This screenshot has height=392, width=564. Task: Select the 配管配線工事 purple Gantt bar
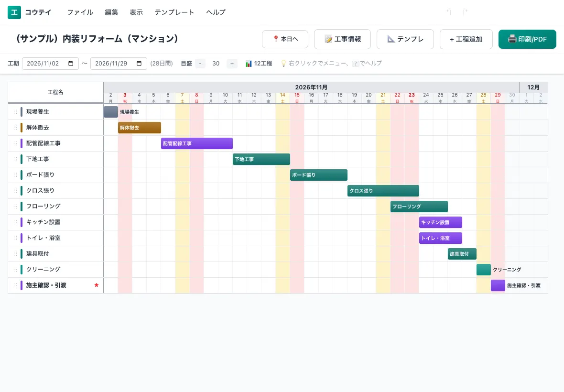tap(197, 143)
